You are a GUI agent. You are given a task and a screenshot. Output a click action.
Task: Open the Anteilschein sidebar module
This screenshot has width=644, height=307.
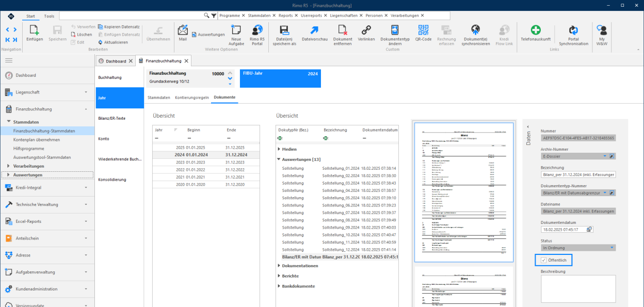[47, 238]
